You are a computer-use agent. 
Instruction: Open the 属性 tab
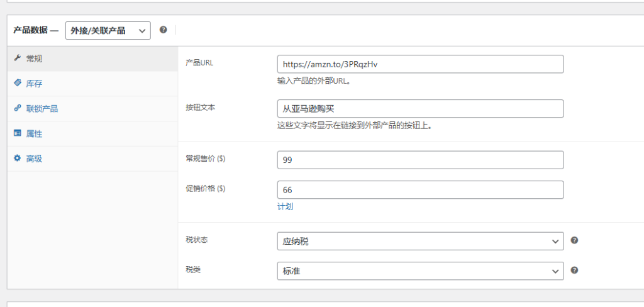coord(92,134)
